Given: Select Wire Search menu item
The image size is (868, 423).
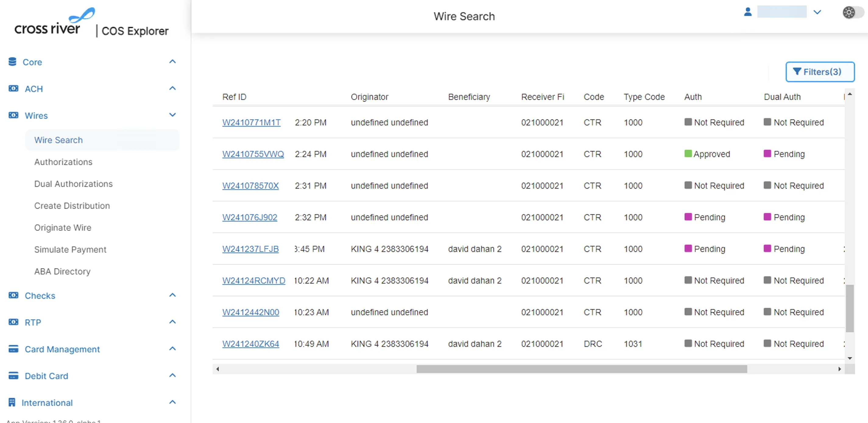Looking at the screenshot, I should click(102, 140).
